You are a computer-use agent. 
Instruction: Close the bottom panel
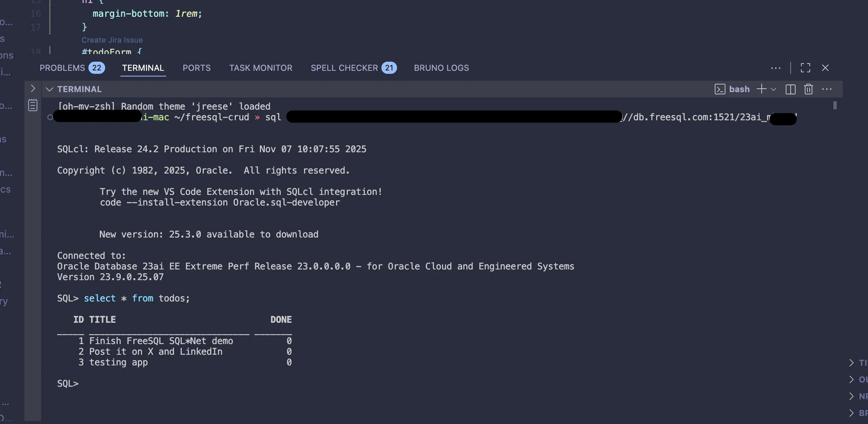point(825,68)
